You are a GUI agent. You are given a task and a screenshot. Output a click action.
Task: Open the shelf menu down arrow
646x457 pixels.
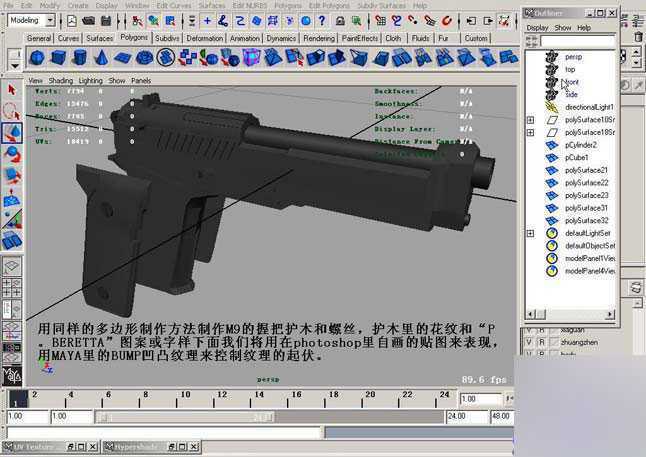point(15,65)
